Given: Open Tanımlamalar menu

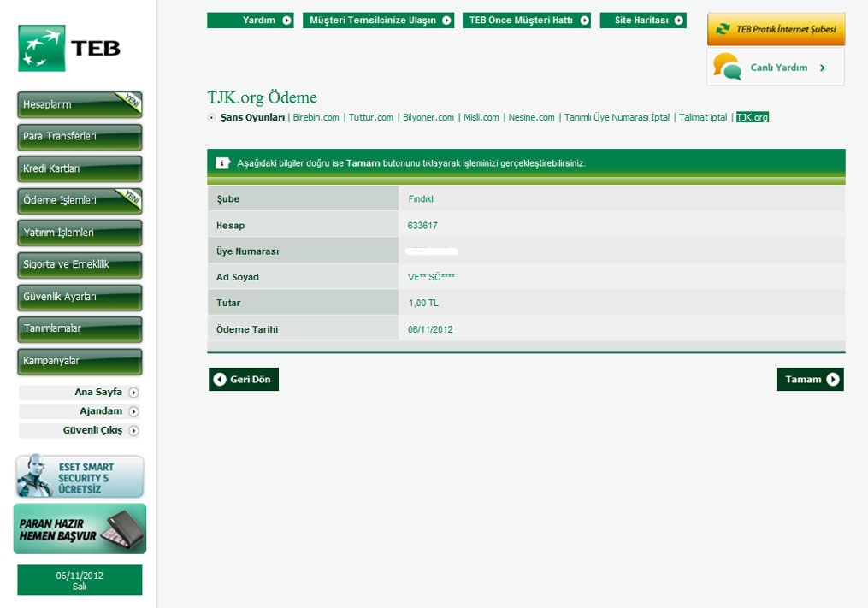Looking at the screenshot, I should (x=80, y=329).
